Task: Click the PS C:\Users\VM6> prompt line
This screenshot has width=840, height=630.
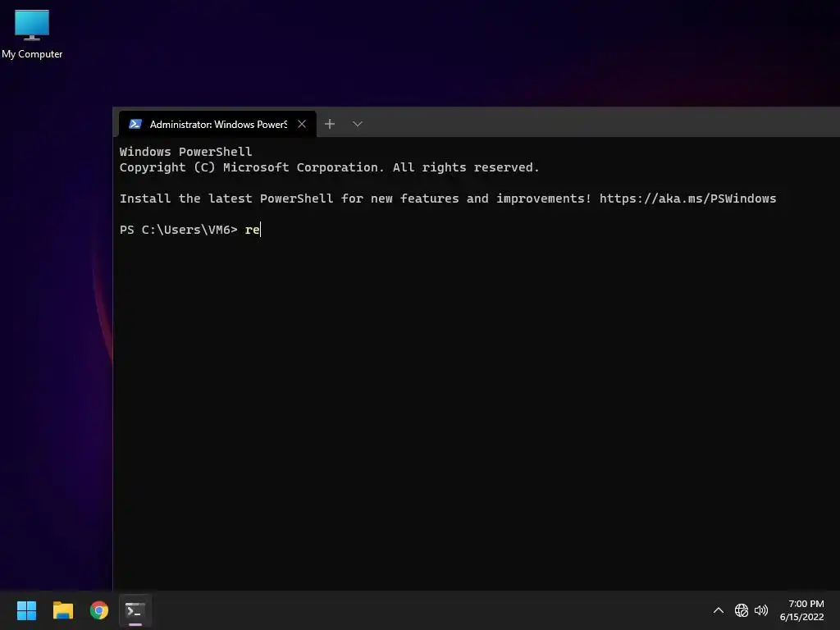Action: (189, 230)
